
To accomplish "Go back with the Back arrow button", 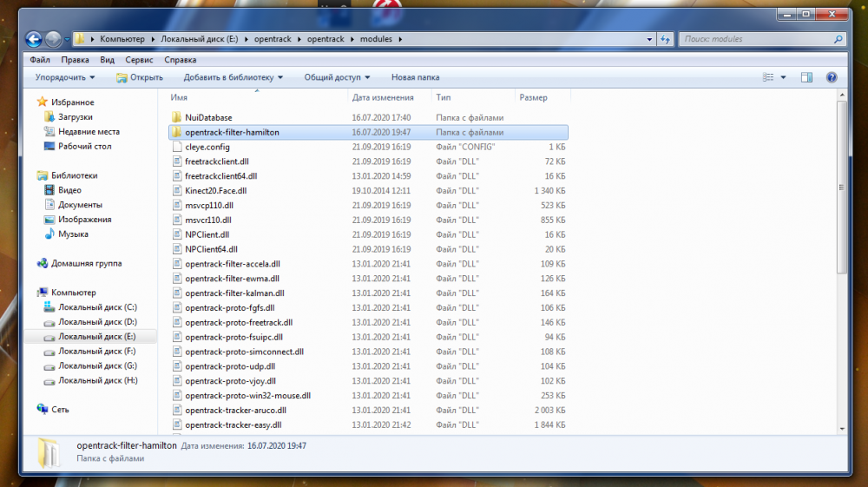I will click(34, 39).
